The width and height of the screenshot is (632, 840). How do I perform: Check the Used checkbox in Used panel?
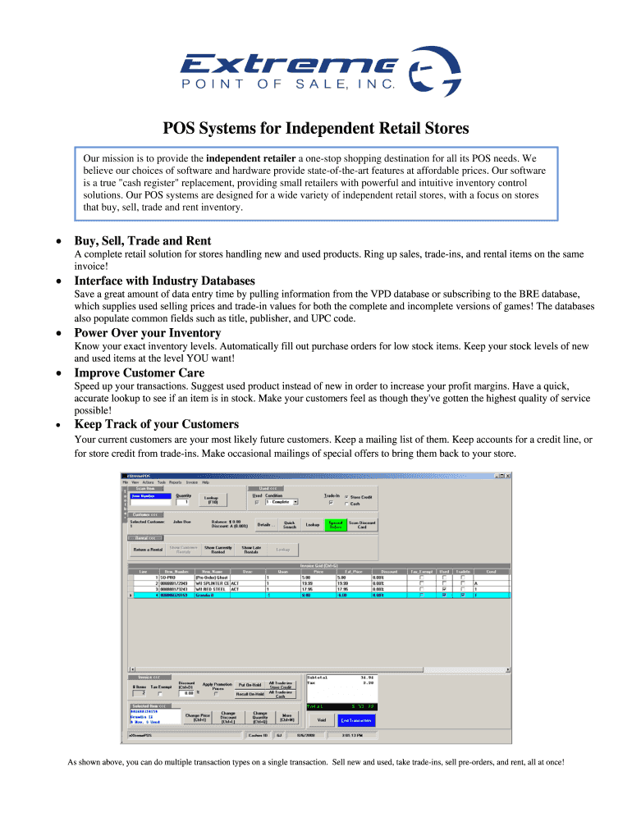pyautogui.click(x=255, y=501)
